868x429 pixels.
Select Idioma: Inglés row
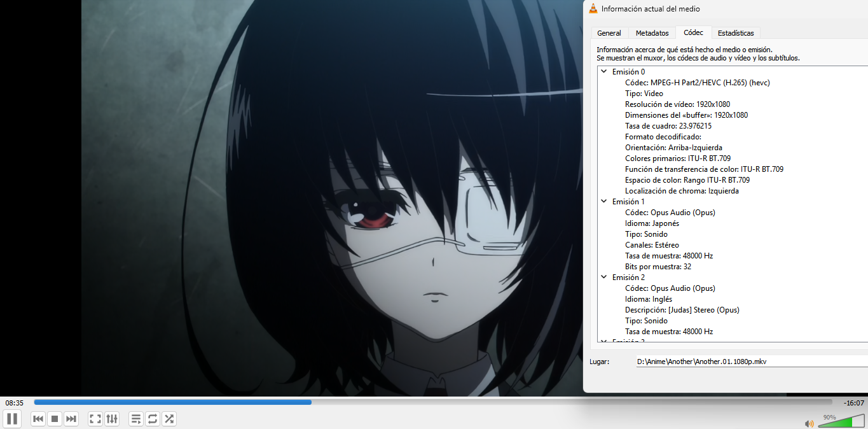[x=649, y=299]
